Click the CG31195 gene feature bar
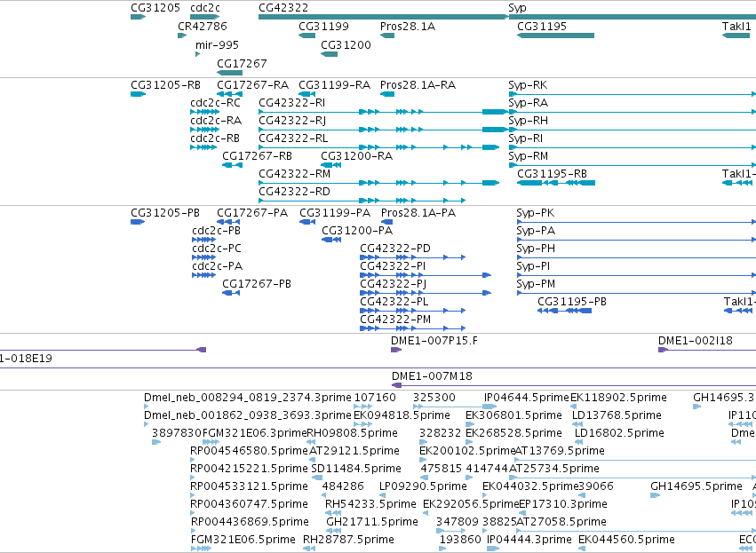 [555, 36]
